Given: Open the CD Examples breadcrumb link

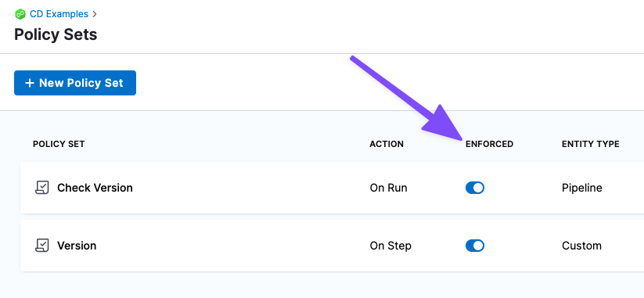Looking at the screenshot, I should click(59, 14).
